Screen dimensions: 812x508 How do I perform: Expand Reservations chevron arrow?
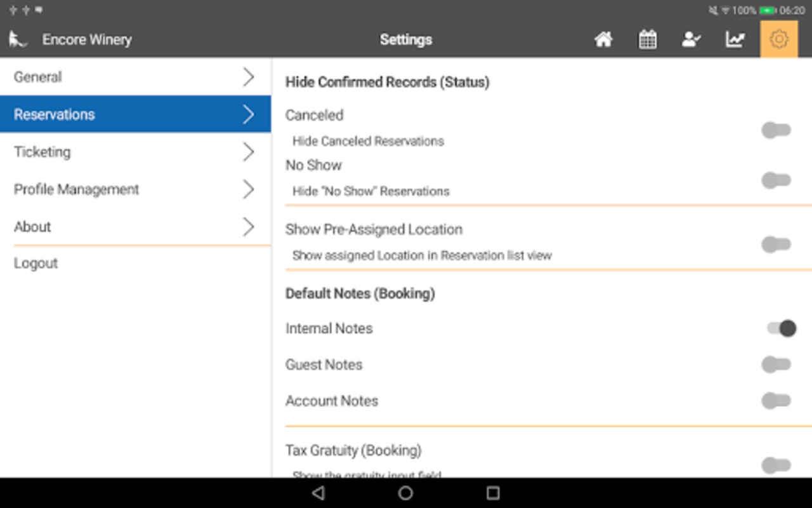249,114
